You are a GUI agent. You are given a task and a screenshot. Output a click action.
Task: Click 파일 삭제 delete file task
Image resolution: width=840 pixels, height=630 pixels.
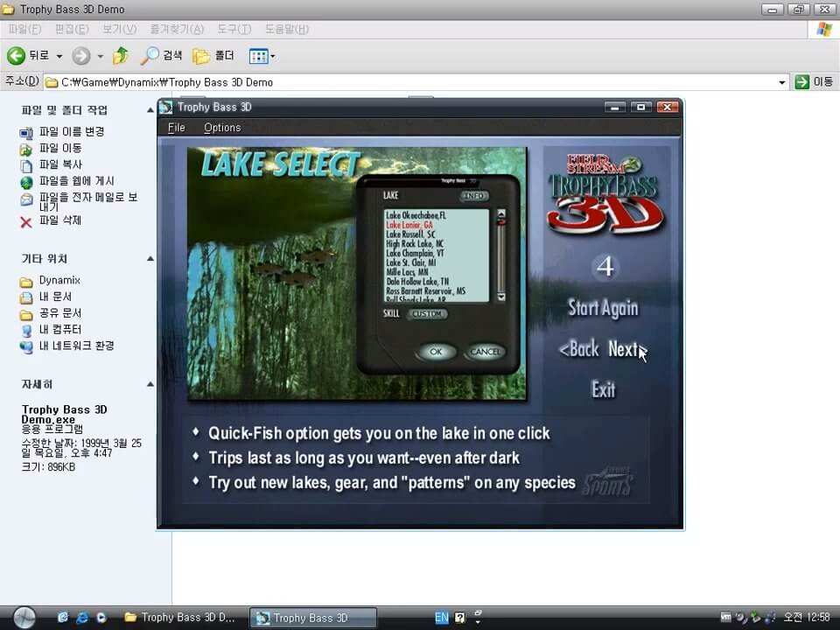coord(51,220)
